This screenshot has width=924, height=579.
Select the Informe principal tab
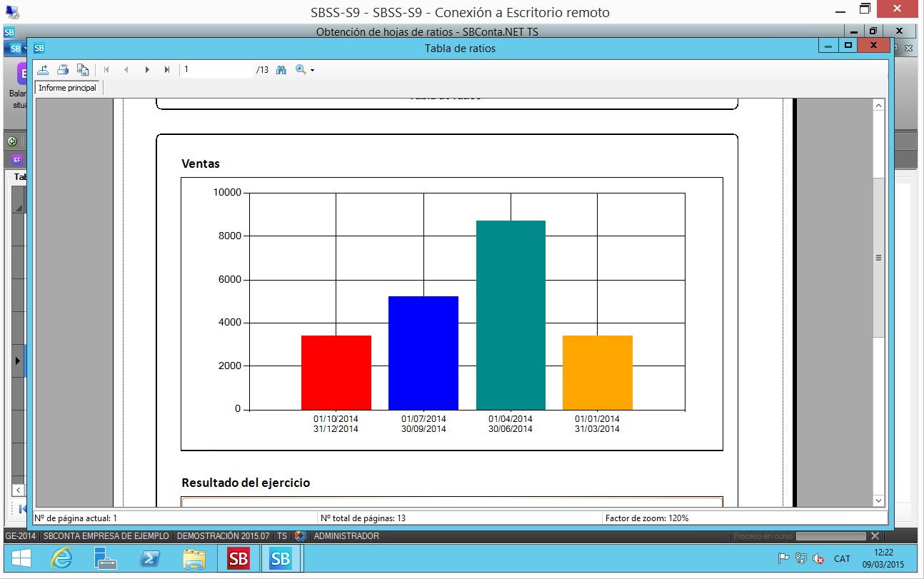click(x=67, y=88)
